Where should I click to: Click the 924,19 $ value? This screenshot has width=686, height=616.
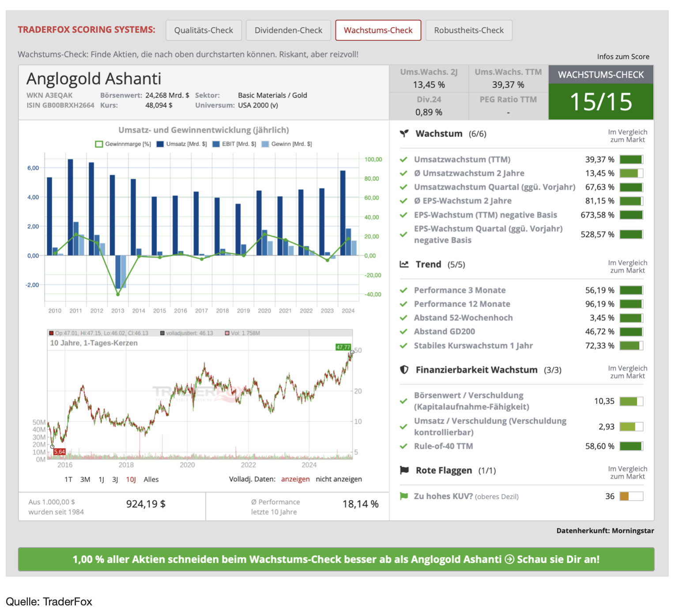[x=146, y=504]
